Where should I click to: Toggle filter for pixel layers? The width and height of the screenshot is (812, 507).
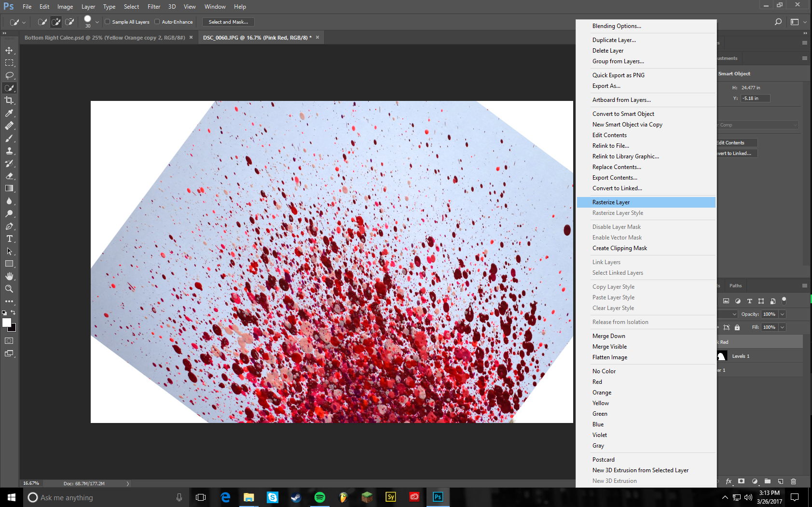click(726, 301)
